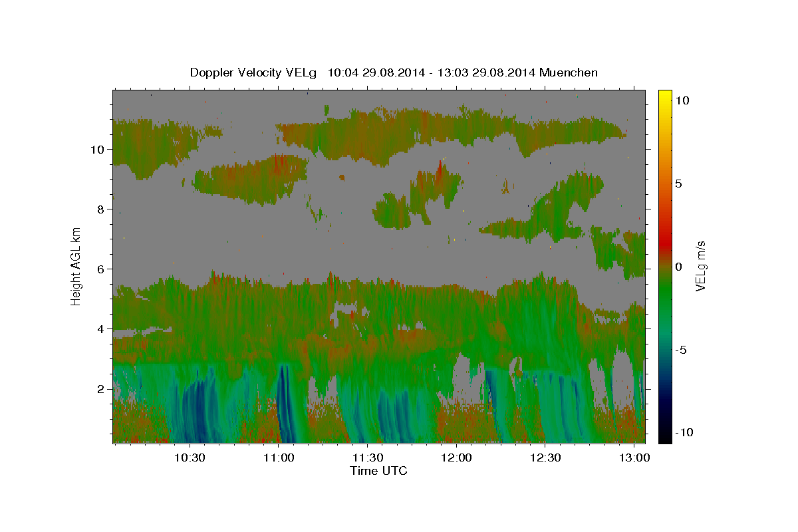Click the height axis label '6'
798x532 pixels.
[x=102, y=269]
